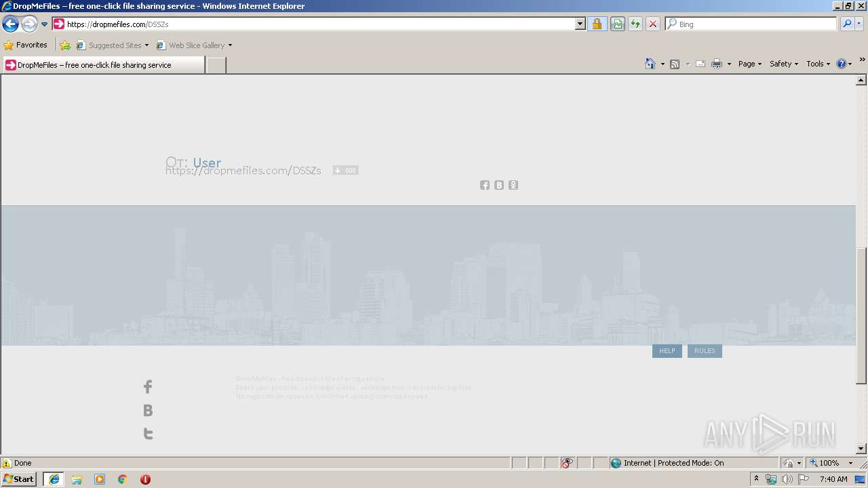
Task: Share via small VK icon
Action: (499, 185)
